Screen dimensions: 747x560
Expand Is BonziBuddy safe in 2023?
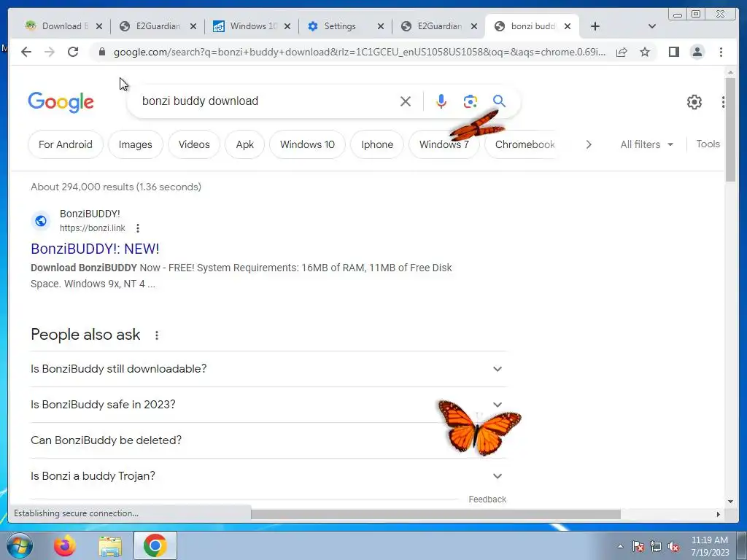(x=268, y=405)
